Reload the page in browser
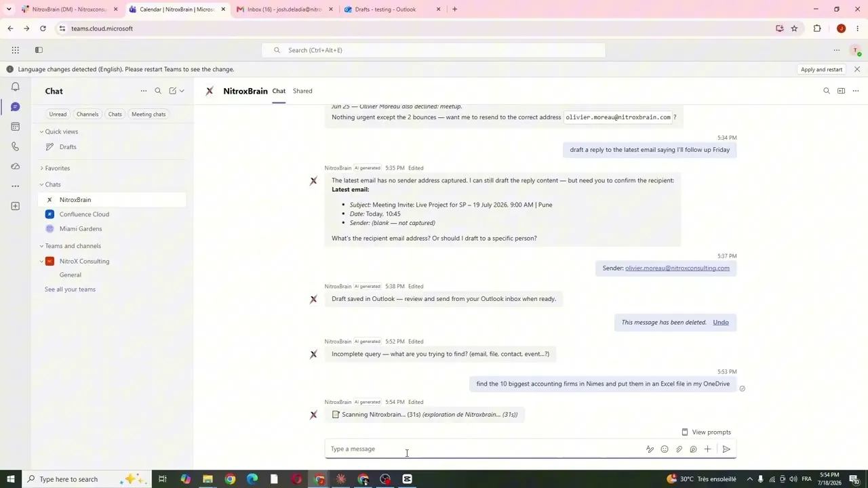This screenshot has width=868, height=488. click(x=43, y=28)
